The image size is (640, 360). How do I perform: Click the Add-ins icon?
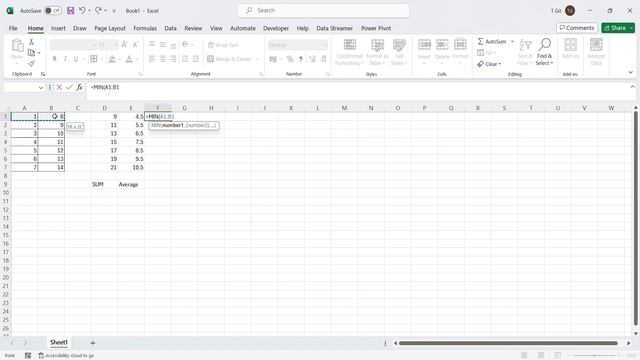point(570,44)
